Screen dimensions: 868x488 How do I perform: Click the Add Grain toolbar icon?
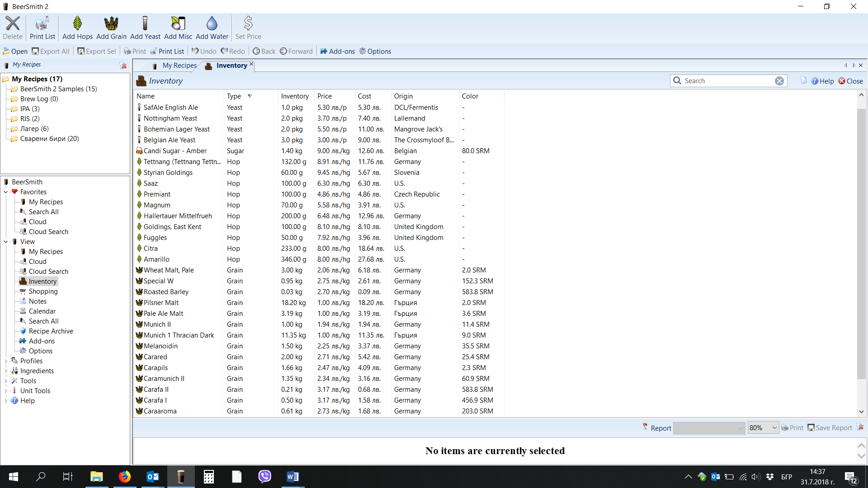pos(111,23)
